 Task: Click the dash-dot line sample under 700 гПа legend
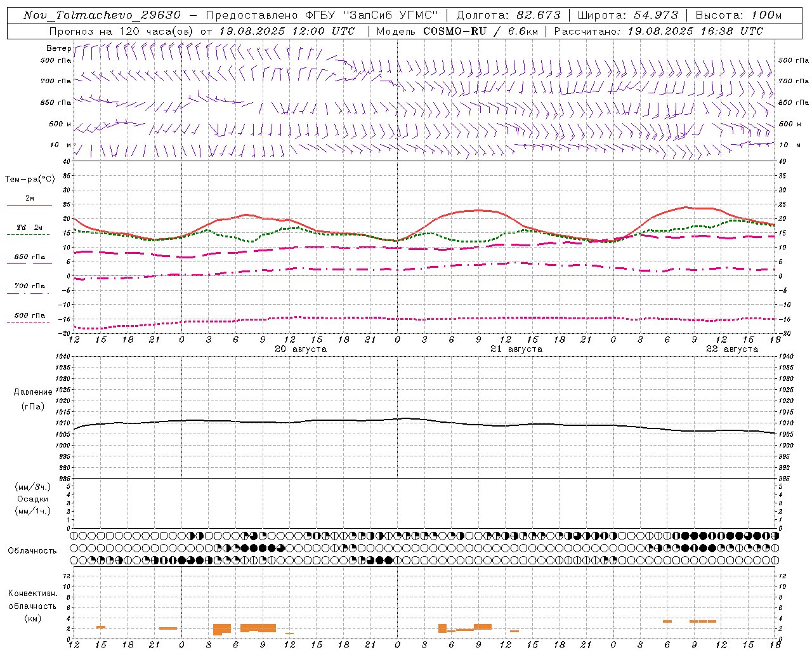coord(29,293)
